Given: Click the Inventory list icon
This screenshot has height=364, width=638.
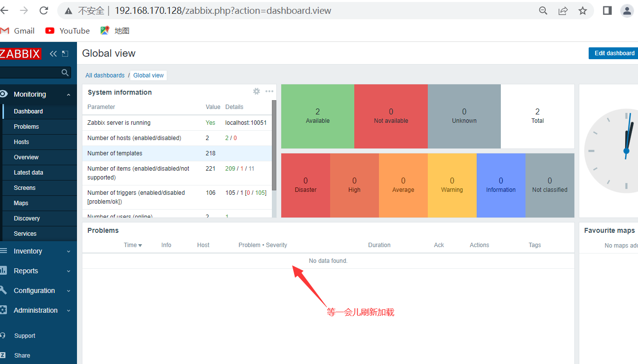Looking at the screenshot, I should coord(3,251).
